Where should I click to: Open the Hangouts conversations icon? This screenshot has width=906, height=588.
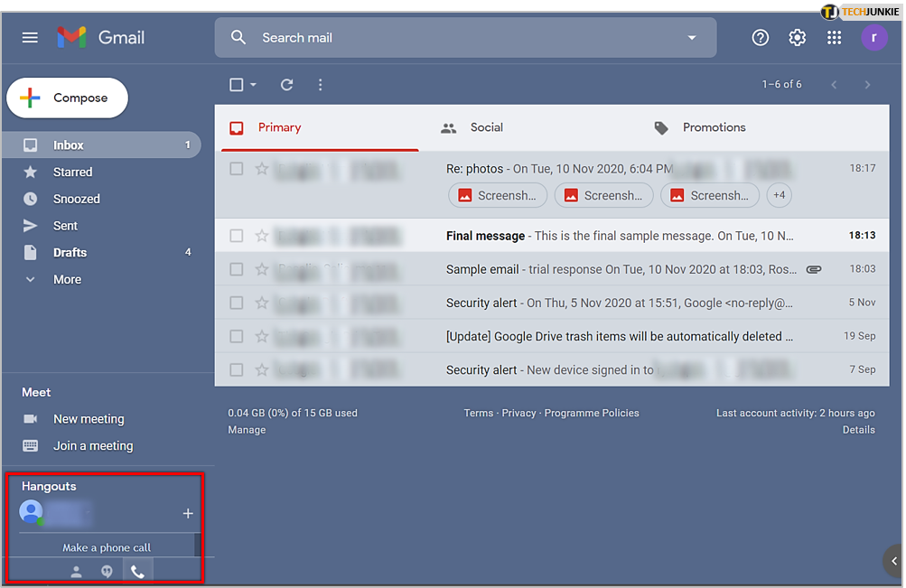click(107, 571)
